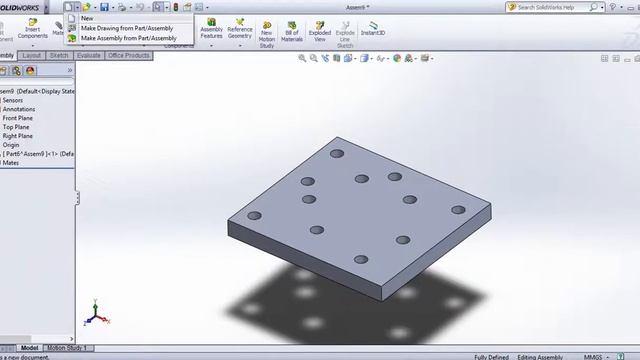Click the SolidWorks Help question mark icon

612,7
